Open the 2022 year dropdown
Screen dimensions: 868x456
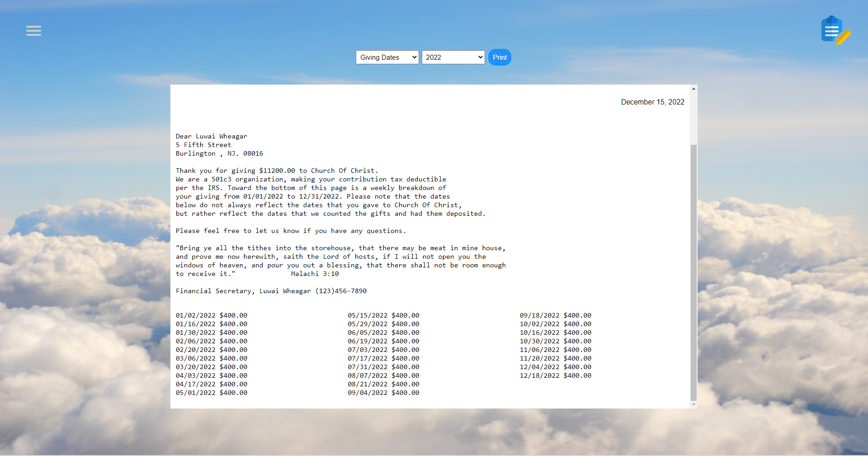pyautogui.click(x=453, y=57)
